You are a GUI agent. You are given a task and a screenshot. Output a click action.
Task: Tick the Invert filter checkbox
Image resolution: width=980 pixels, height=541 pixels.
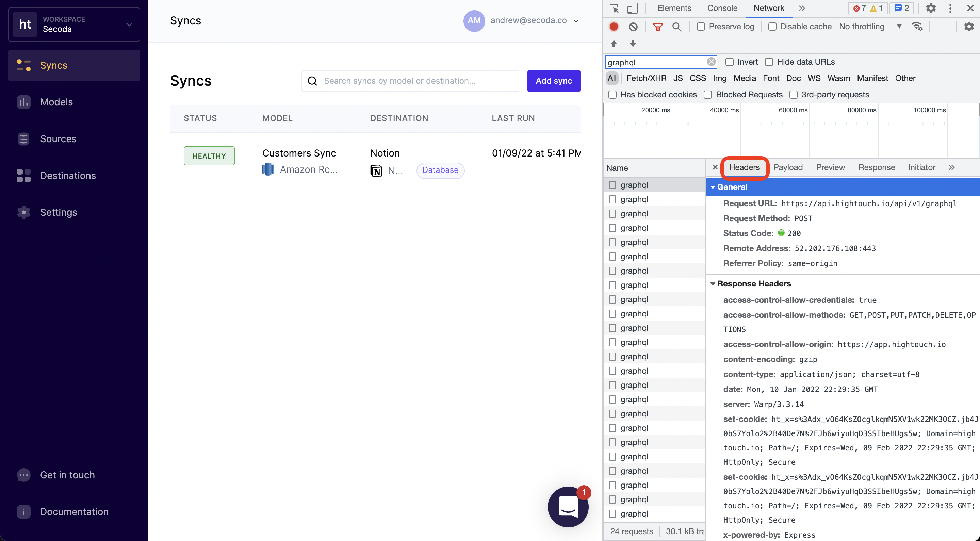click(x=729, y=62)
